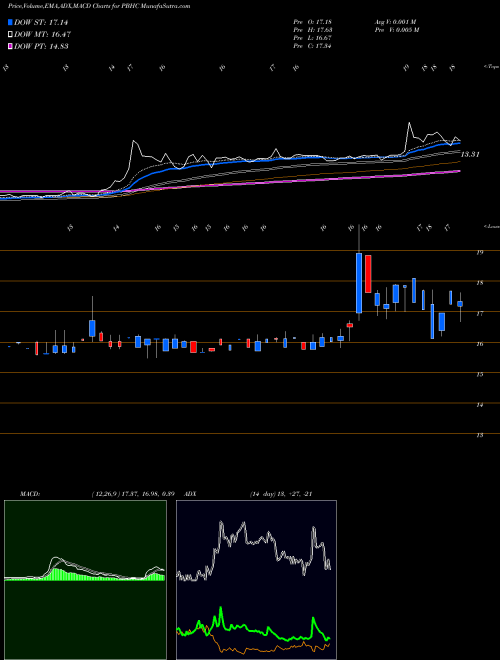500x660 pixels.
Task: Click the '<Lows' label at right edge
Action: 491,226
